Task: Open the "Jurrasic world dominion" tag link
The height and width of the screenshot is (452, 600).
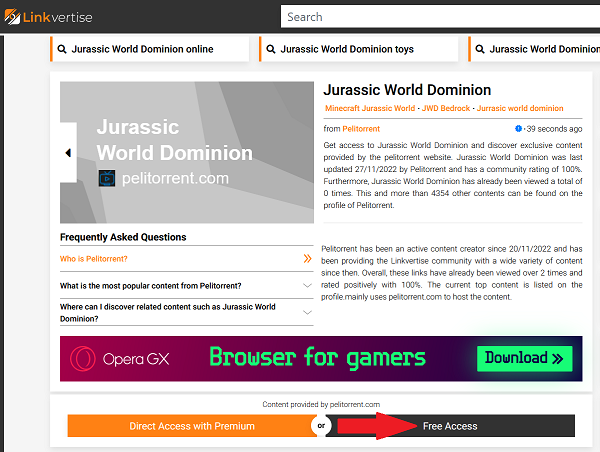Action: tap(520, 108)
